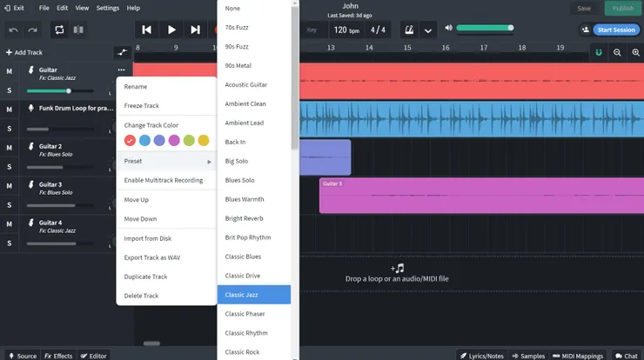Click the undo arrow icon
The image size is (644, 360).
[x=14, y=30]
